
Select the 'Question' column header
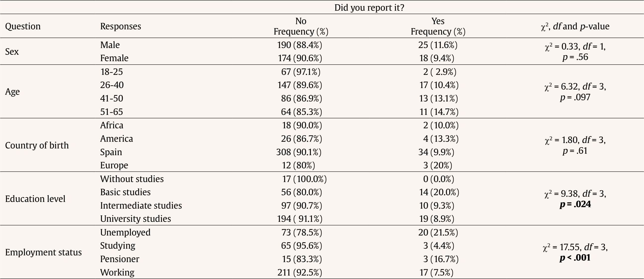(23, 26)
